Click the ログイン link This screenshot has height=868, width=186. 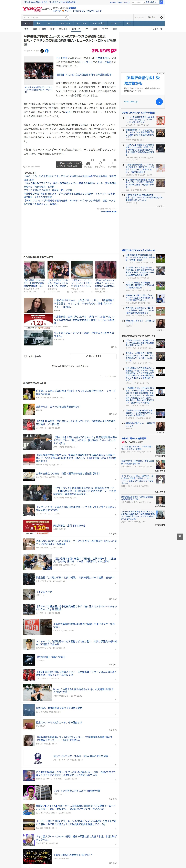[x=57, y=11]
